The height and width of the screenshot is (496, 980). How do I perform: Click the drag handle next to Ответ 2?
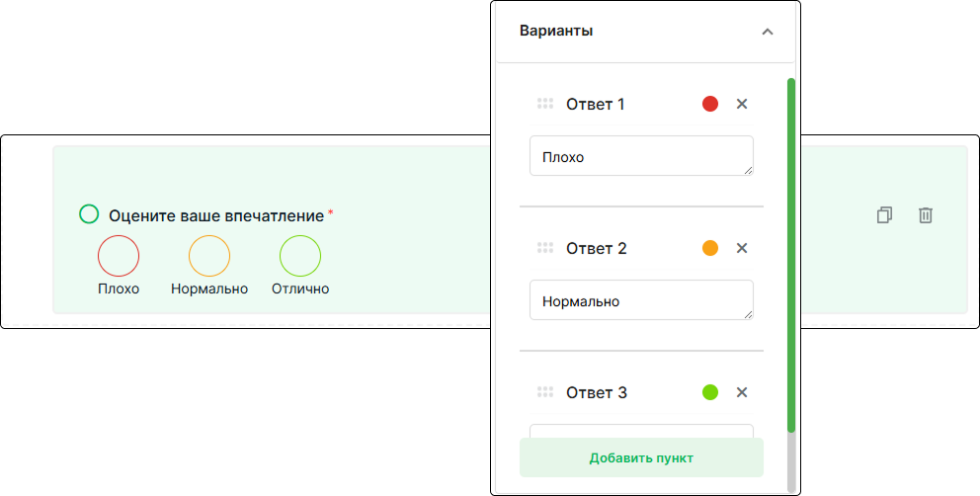point(545,248)
